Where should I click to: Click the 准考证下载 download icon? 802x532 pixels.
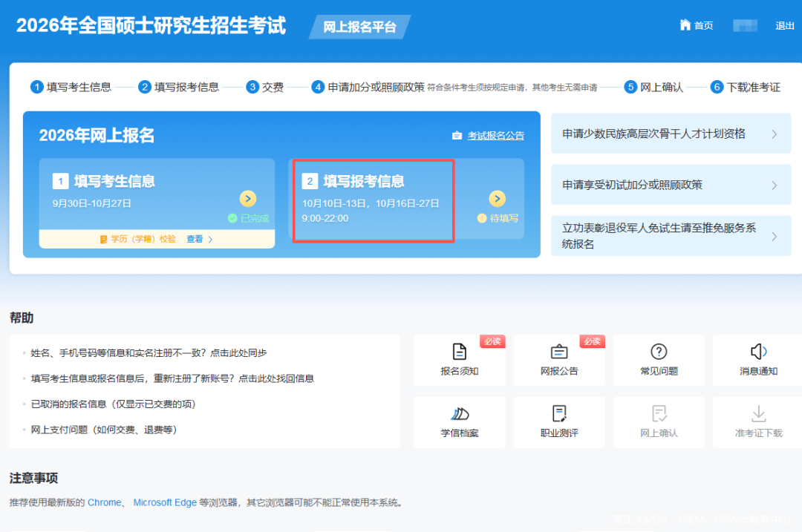pyautogui.click(x=758, y=413)
